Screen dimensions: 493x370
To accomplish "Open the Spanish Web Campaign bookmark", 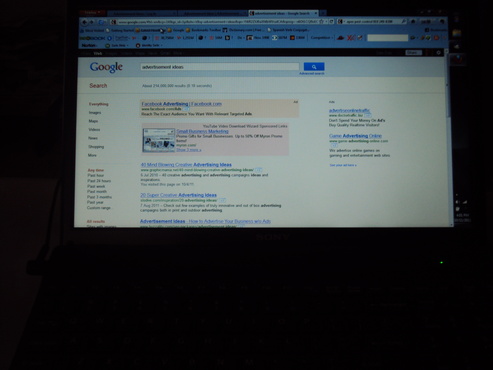I will 288,30.
